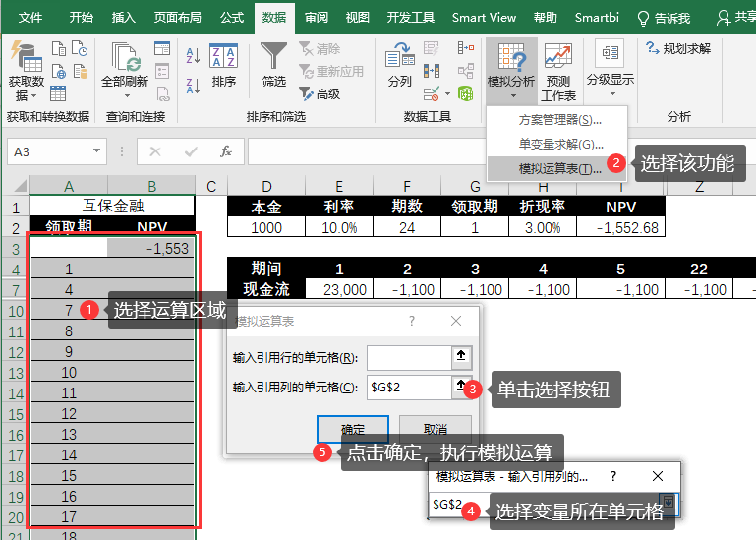Screen dimensions: 756x540
Task: Select 模拟运算表 from the dropdown menu
Action: [559, 168]
